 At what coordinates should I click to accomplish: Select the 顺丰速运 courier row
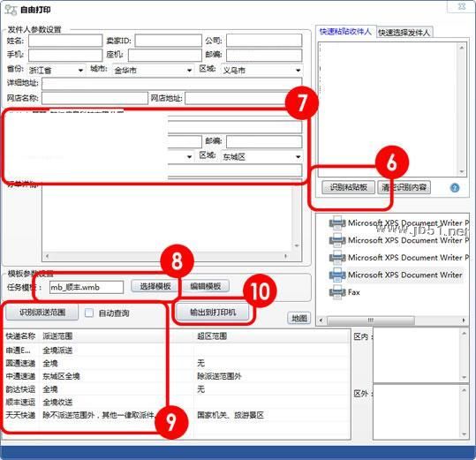[176, 403]
